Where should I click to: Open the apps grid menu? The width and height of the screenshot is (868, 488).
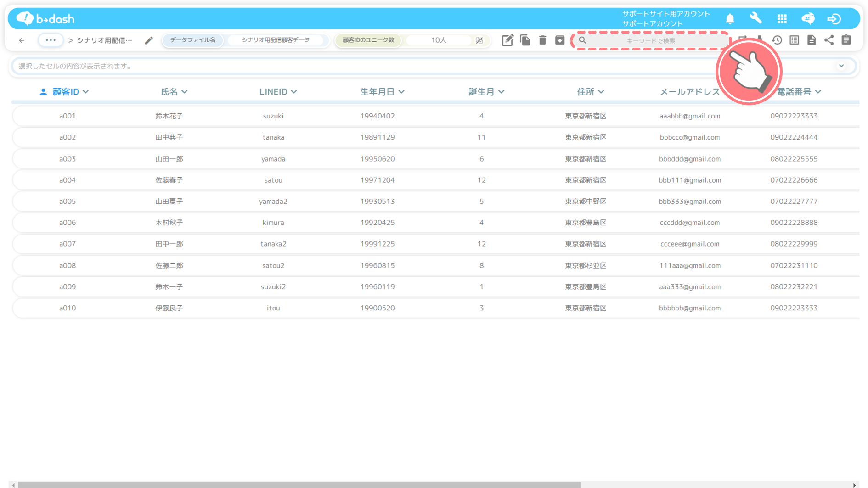pyautogui.click(x=782, y=19)
